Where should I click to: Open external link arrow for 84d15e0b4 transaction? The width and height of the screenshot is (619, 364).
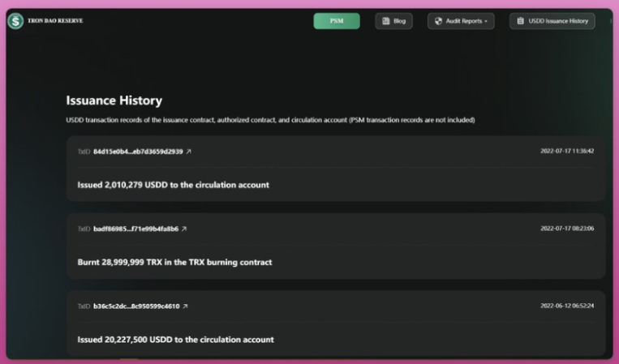click(x=189, y=152)
